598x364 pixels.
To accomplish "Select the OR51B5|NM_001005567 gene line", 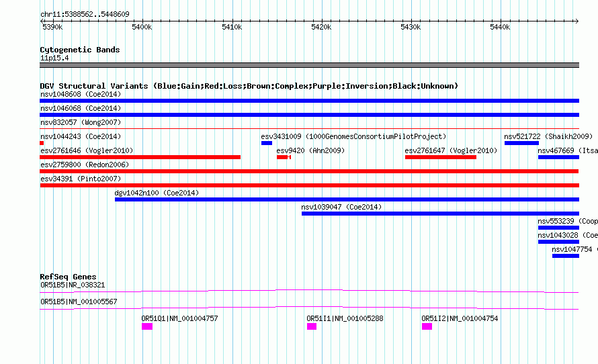I will 309,308.
